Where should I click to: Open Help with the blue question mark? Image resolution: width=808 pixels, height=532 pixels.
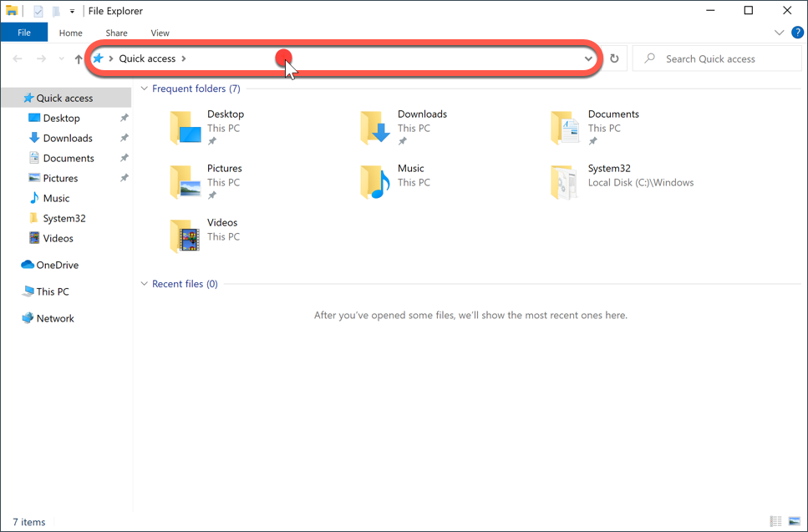(797, 33)
